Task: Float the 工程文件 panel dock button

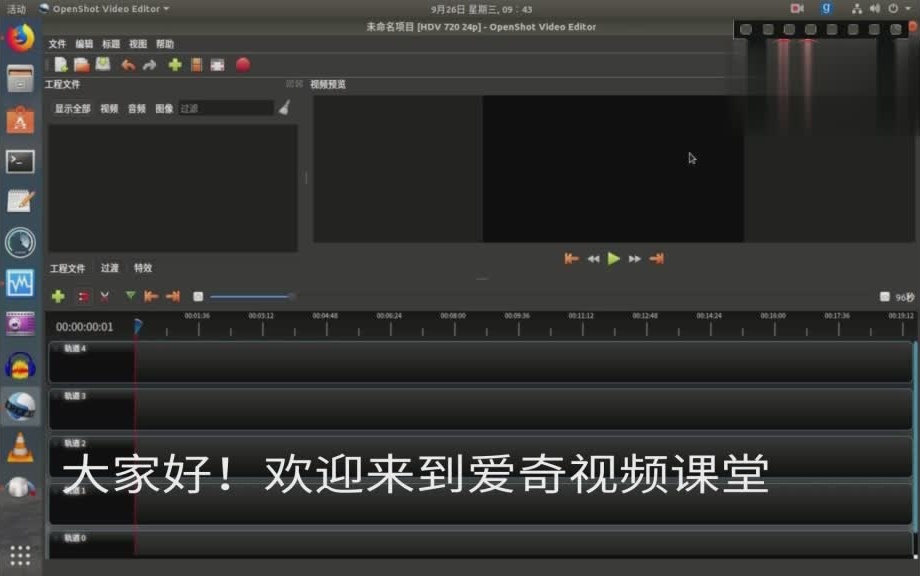Action: pos(289,84)
